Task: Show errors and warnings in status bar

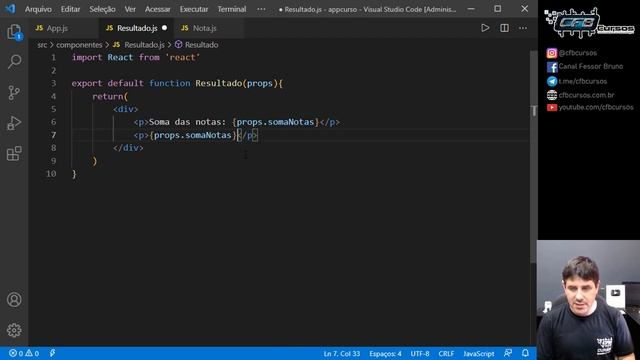Action: click(x=24, y=353)
